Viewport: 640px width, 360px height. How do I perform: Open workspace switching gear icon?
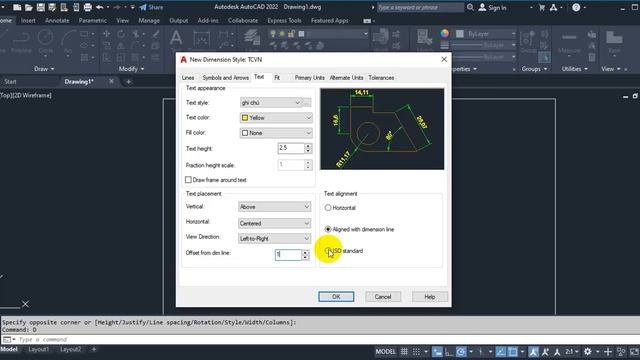pos(587,351)
